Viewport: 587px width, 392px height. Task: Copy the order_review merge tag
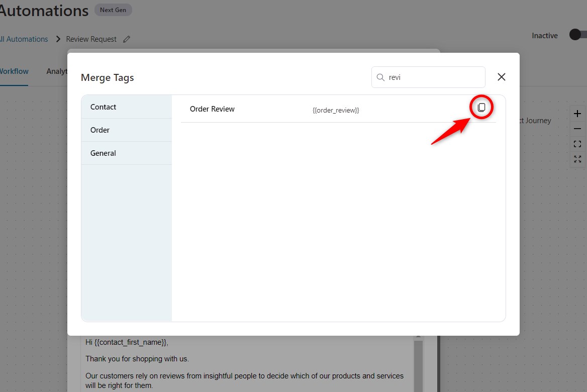(481, 107)
